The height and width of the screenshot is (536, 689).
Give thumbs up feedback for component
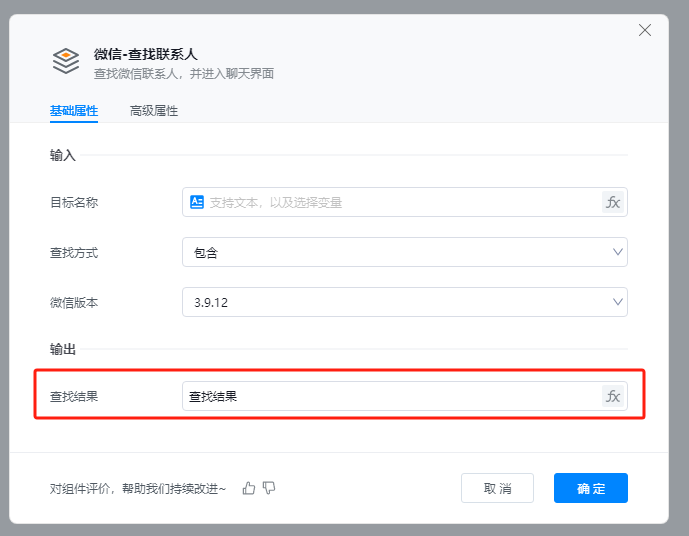[249, 488]
